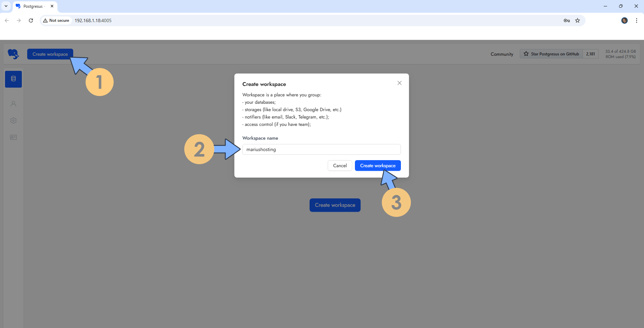The image size is (644, 328).
Task: Open the saved passwords key icon
Action: (567, 20)
